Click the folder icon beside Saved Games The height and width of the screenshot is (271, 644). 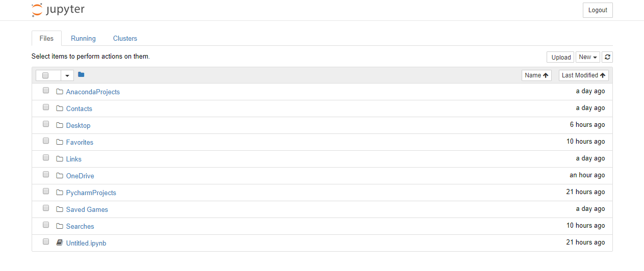[60, 209]
